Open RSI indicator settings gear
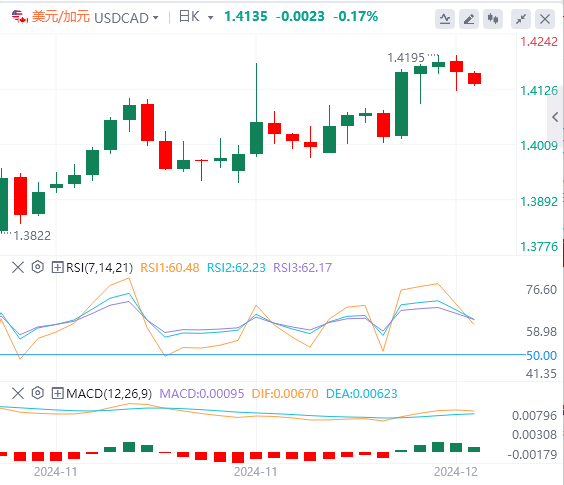The width and height of the screenshot is (564, 485). (x=37, y=267)
